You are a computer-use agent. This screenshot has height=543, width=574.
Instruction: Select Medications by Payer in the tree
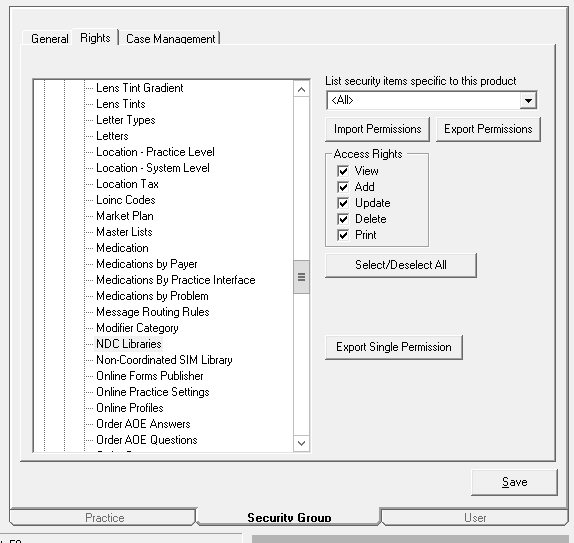click(x=147, y=264)
